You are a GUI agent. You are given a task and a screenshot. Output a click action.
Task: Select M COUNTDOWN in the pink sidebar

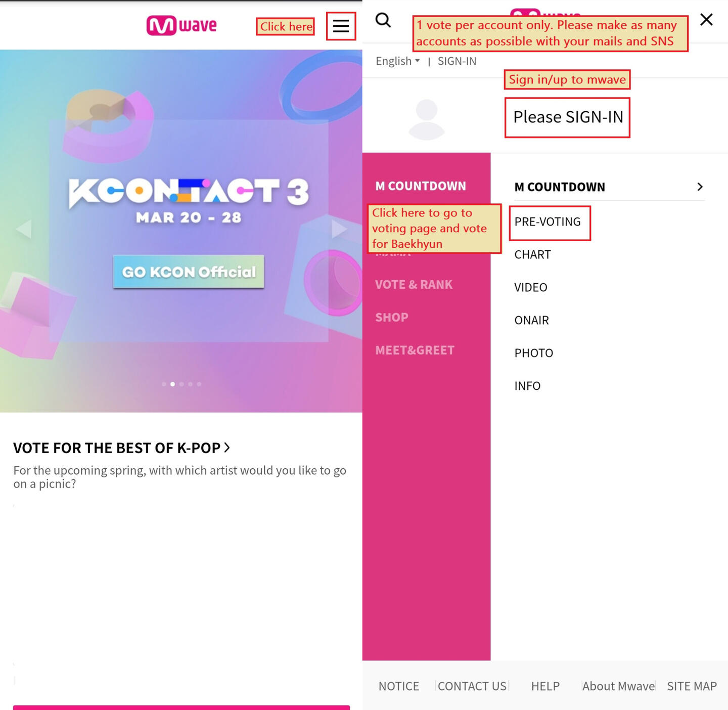point(421,186)
